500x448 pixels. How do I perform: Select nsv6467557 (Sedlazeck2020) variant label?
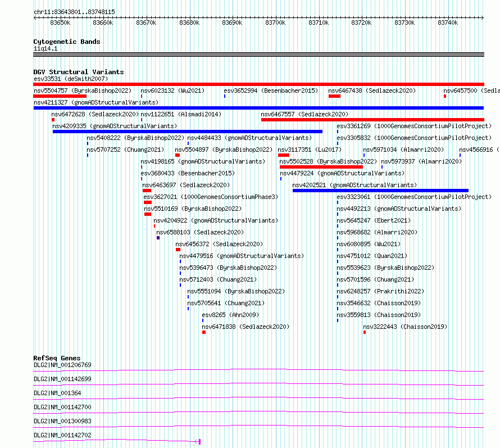(x=304, y=114)
